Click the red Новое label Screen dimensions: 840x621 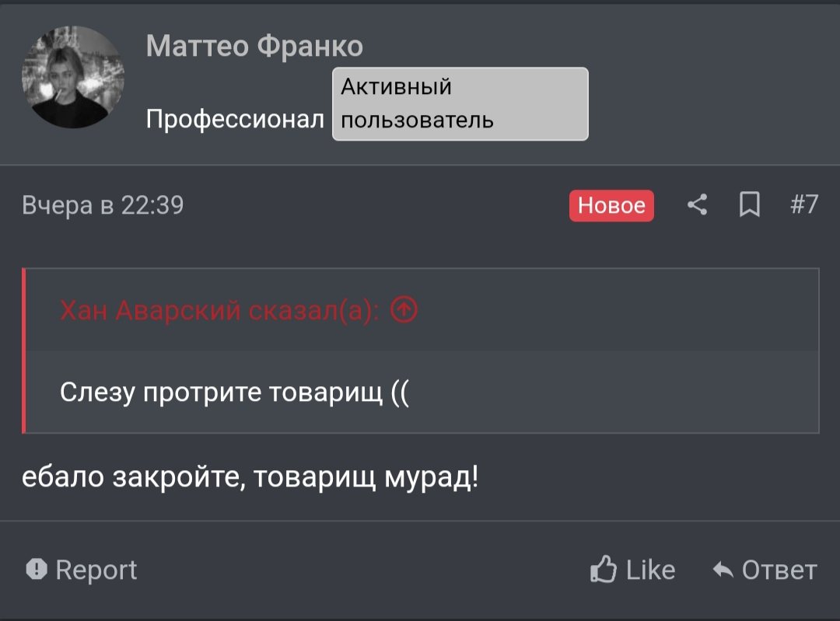tap(611, 205)
